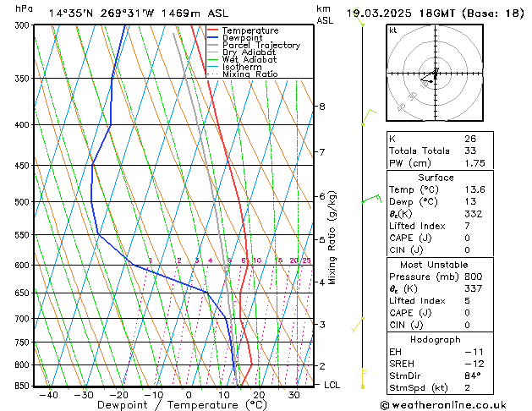Viewport: 532px width, 411px height.
Task: Click the Dewpoint legend entry
Action: [235, 38]
